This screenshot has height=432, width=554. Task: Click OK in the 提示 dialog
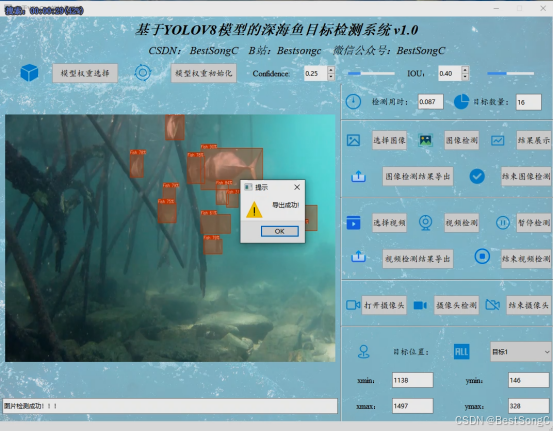[279, 231]
